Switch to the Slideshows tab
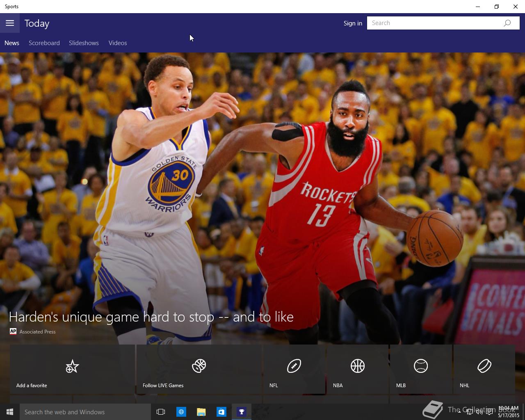The image size is (525, 420). (84, 43)
